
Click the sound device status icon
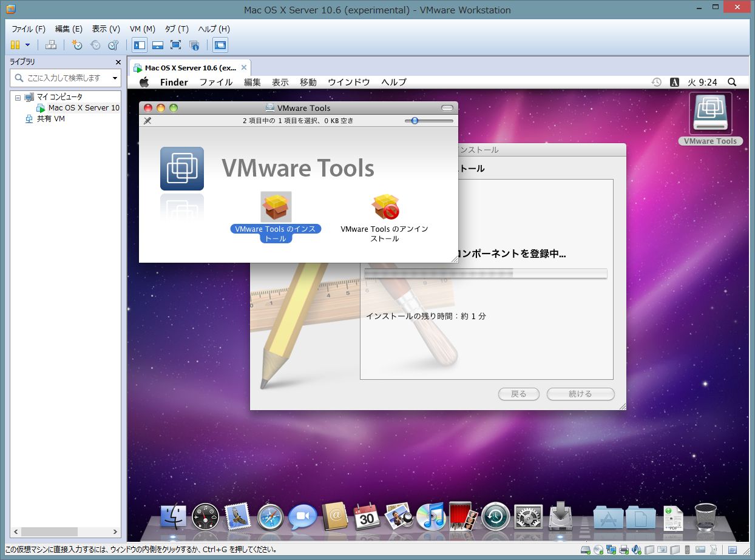coord(636,550)
